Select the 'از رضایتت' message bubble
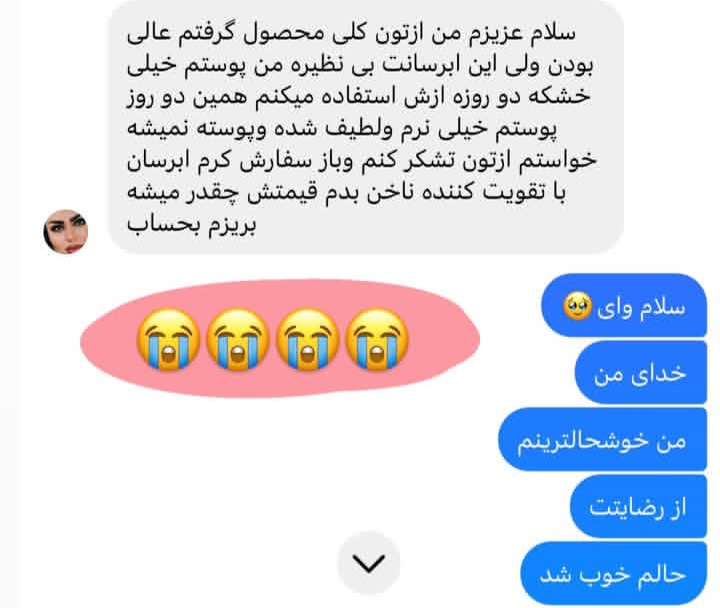This screenshot has width=720, height=608. (x=638, y=507)
